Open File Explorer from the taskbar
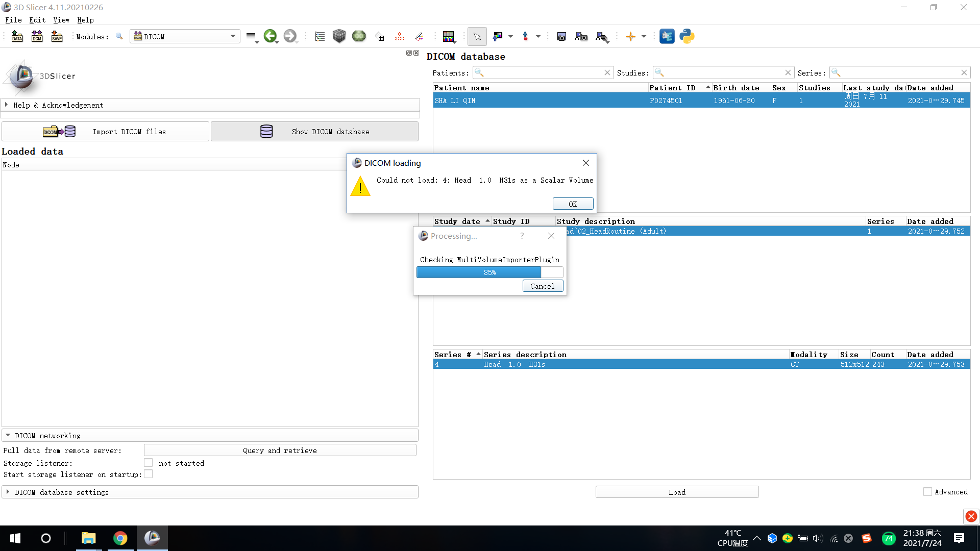This screenshot has height=551, width=980. pos(89,538)
